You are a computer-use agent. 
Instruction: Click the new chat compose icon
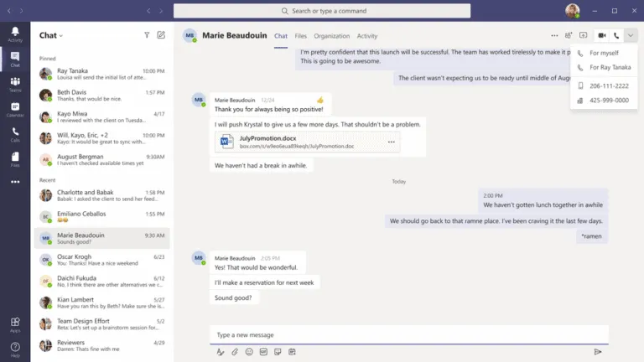tap(161, 35)
